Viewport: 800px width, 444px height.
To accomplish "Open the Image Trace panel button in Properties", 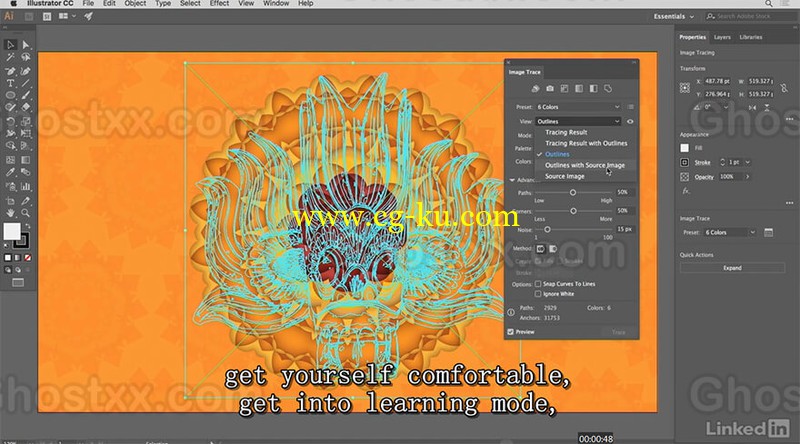I will tap(768, 233).
